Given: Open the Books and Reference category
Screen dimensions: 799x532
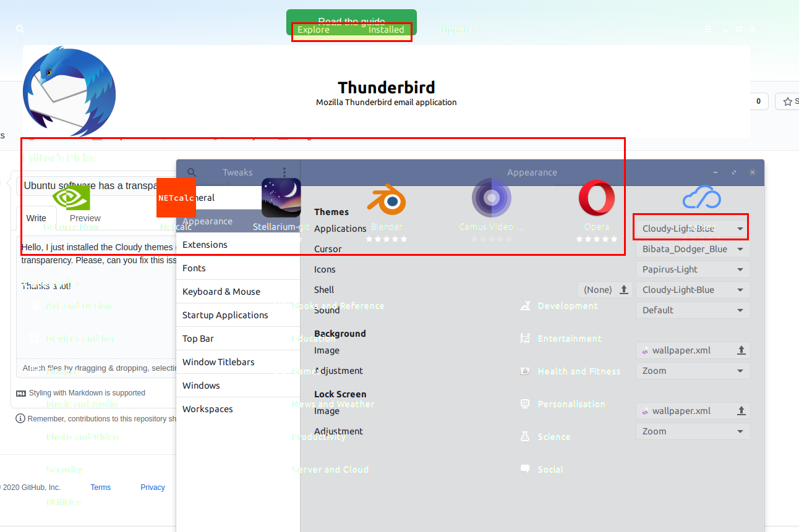Looking at the screenshot, I should tap(338, 306).
